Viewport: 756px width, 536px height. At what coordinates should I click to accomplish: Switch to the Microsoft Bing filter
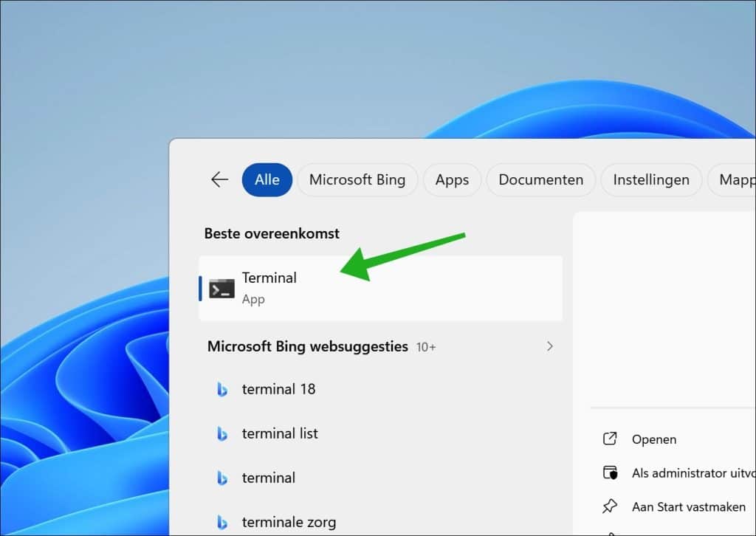(357, 180)
